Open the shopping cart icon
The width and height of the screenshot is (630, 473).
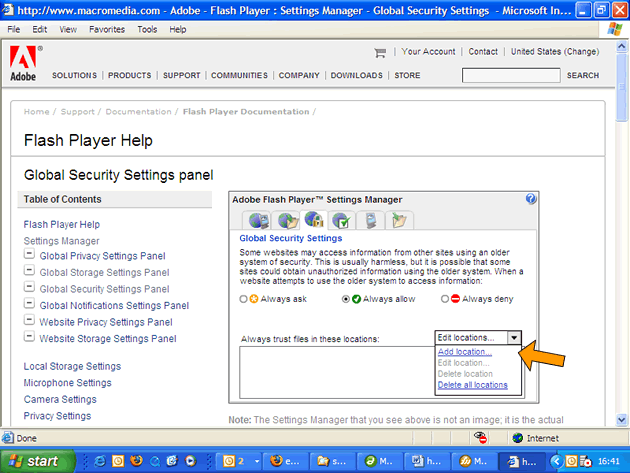(380, 52)
